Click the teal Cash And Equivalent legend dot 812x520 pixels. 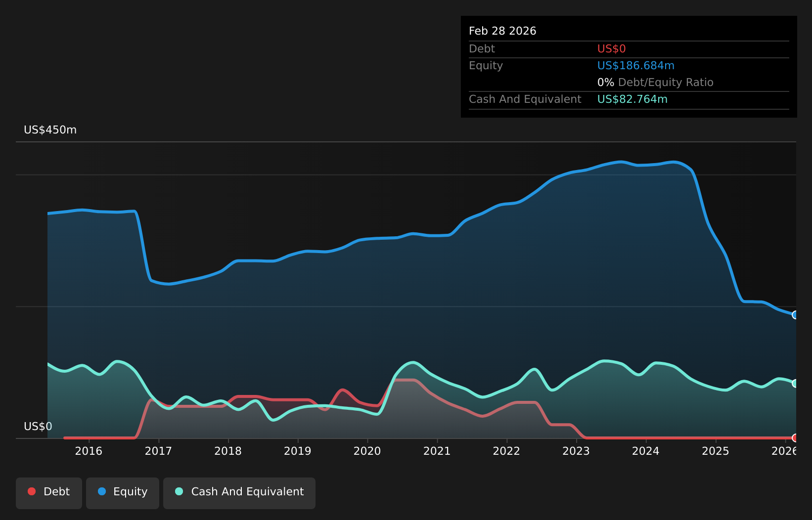(x=179, y=492)
